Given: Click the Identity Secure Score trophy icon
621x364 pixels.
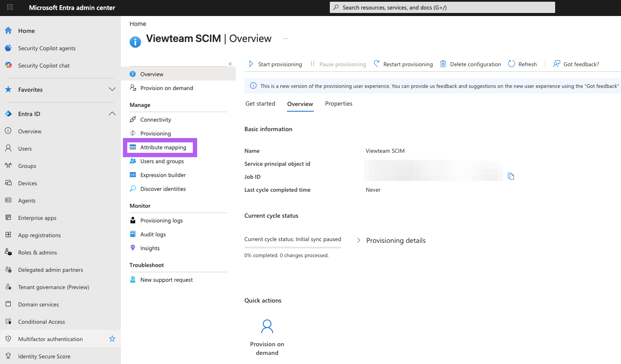Looking at the screenshot, I should (8, 356).
